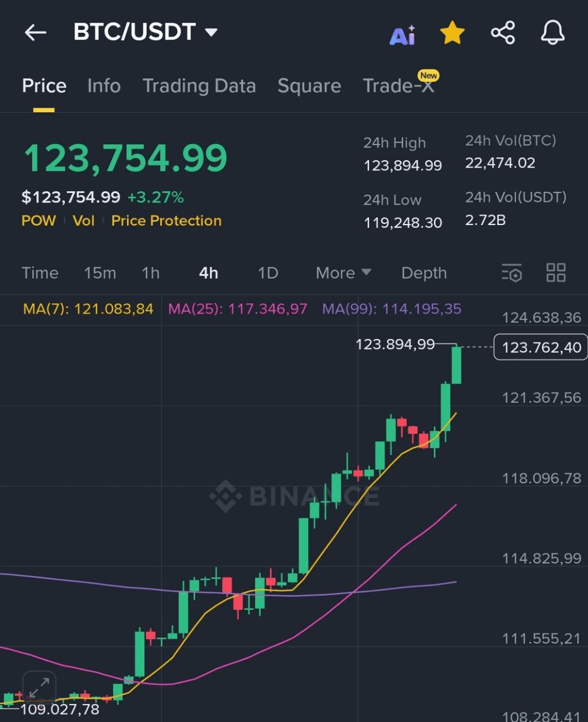Switch to the Info tab
This screenshot has width=588, height=722.
click(104, 86)
